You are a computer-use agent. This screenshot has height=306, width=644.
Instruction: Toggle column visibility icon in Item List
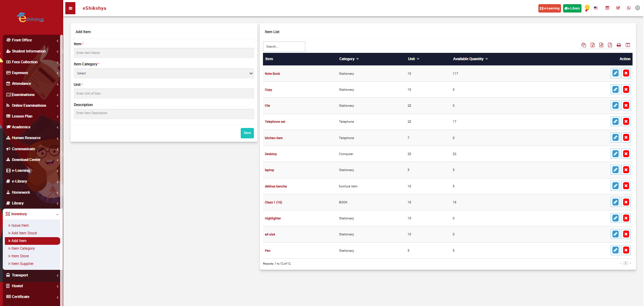(628, 45)
